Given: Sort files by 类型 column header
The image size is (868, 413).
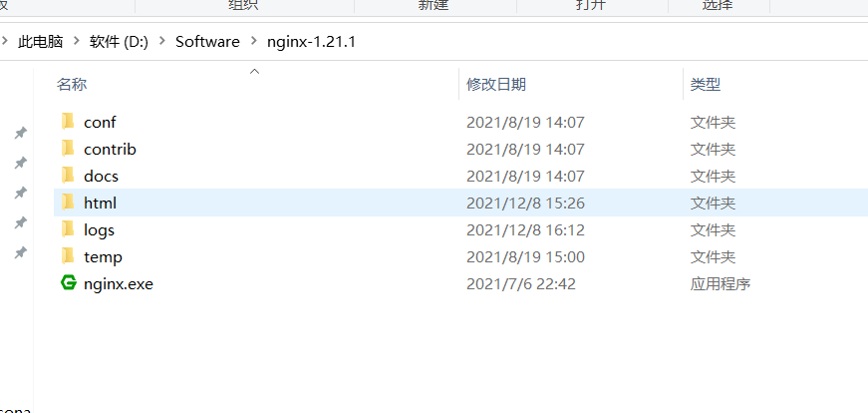Looking at the screenshot, I should click(x=706, y=85).
